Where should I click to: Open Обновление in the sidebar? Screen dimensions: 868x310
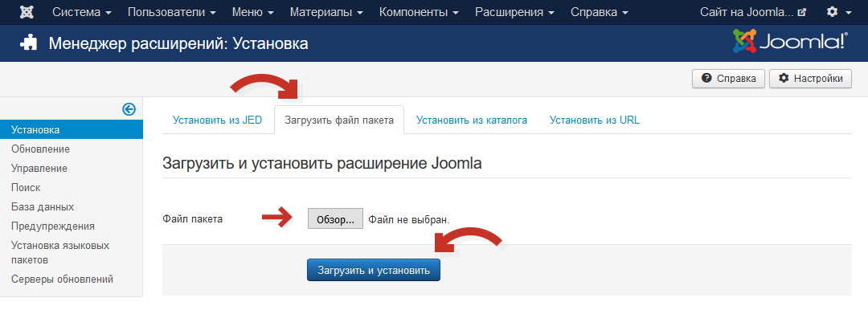click(x=40, y=149)
